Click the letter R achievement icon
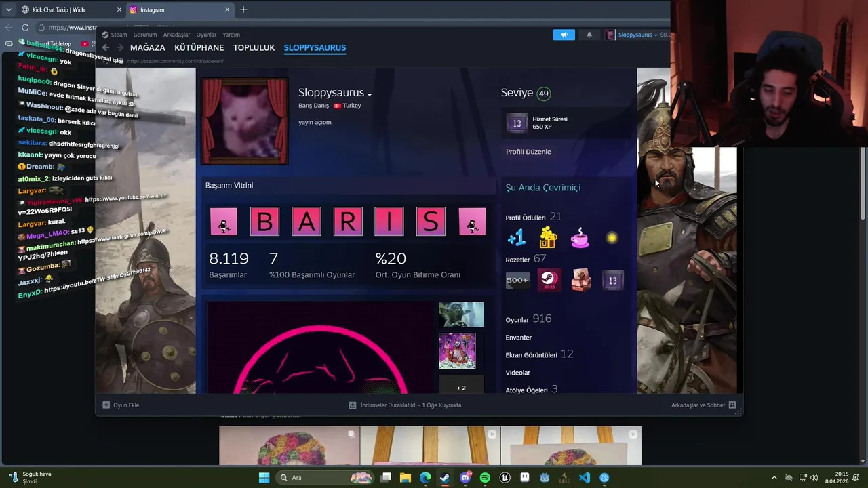868x488 pixels. (x=348, y=222)
